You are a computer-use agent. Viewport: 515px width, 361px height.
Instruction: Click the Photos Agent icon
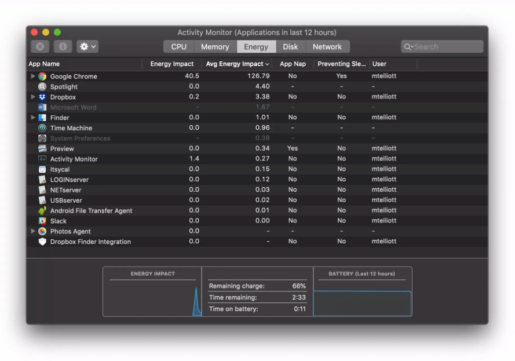pos(42,231)
